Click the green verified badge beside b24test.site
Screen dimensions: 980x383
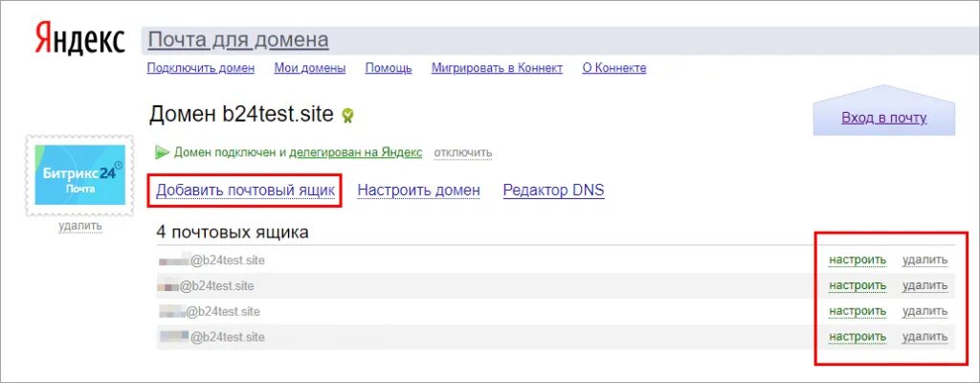(x=347, y=116)
